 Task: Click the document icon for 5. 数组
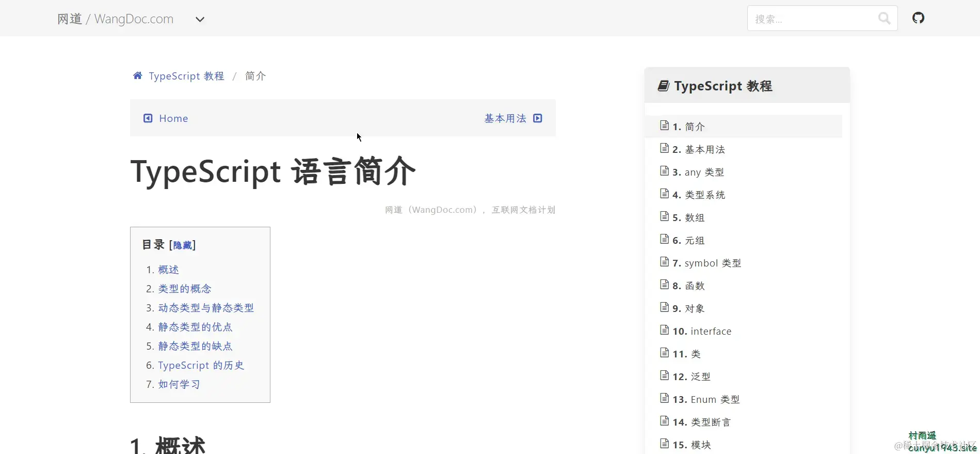click(x=665, y=216)
